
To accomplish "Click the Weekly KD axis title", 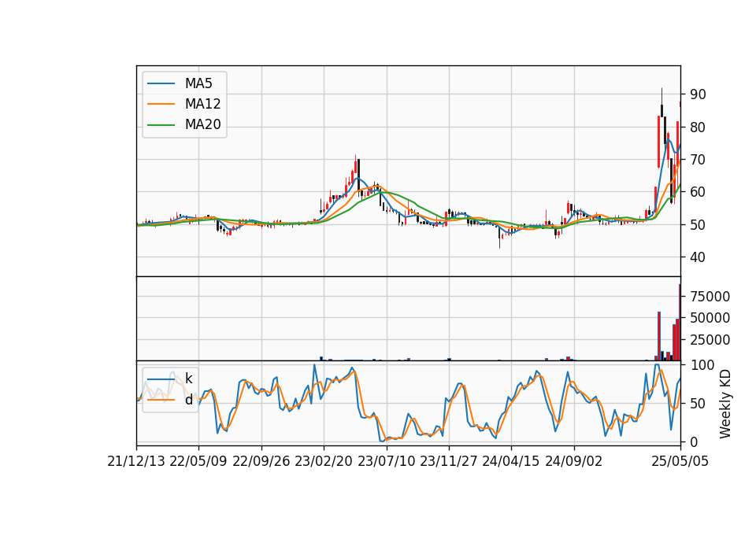I will coord(725,404).
